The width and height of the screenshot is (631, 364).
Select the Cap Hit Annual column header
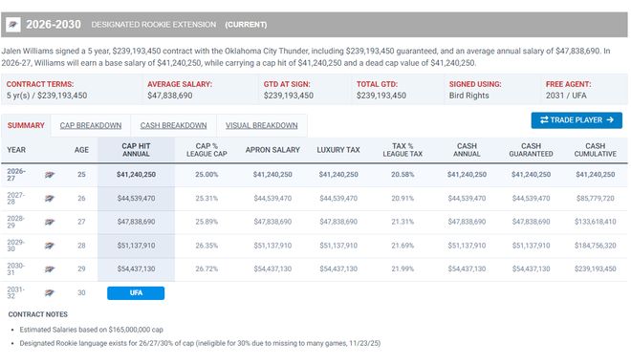(136, 150)
